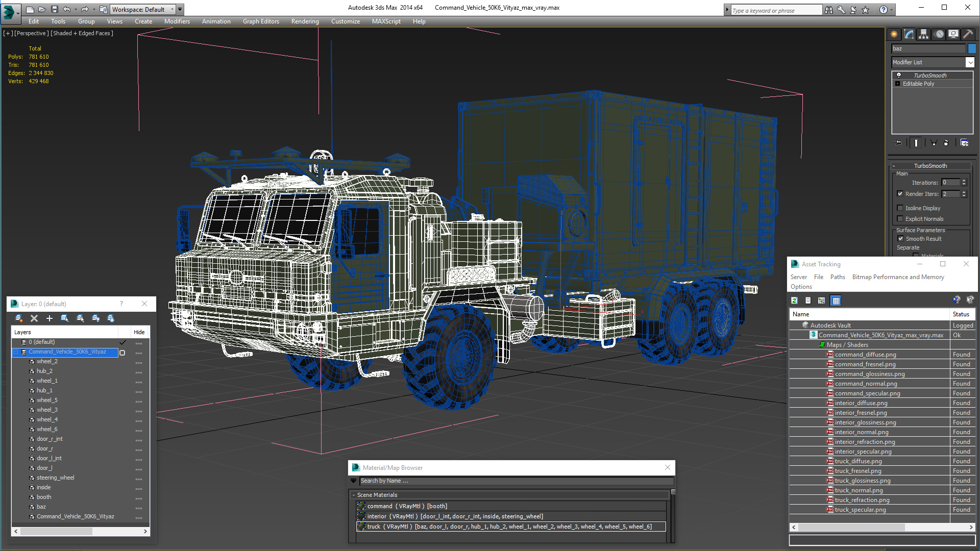The height and width of the screenshot is (551, 980).
Task: Collapse the TurboSmooth rollout
Action: point(894,166)
